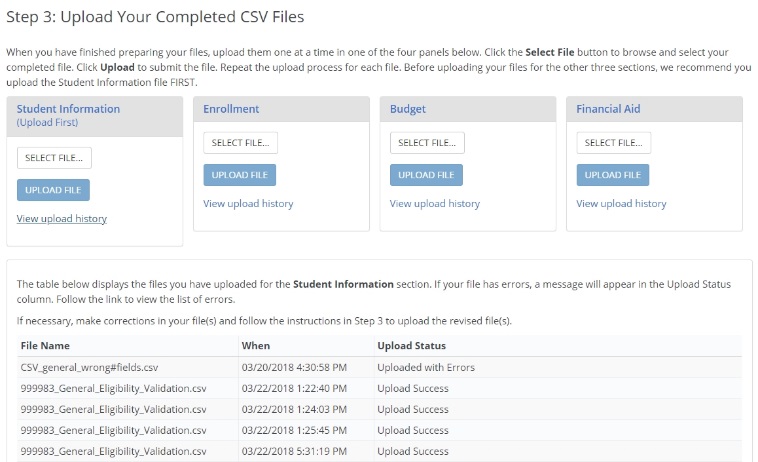Screen dimensions: 758x462
Task: Click the Budget panel heading
Action: point(409,109)
